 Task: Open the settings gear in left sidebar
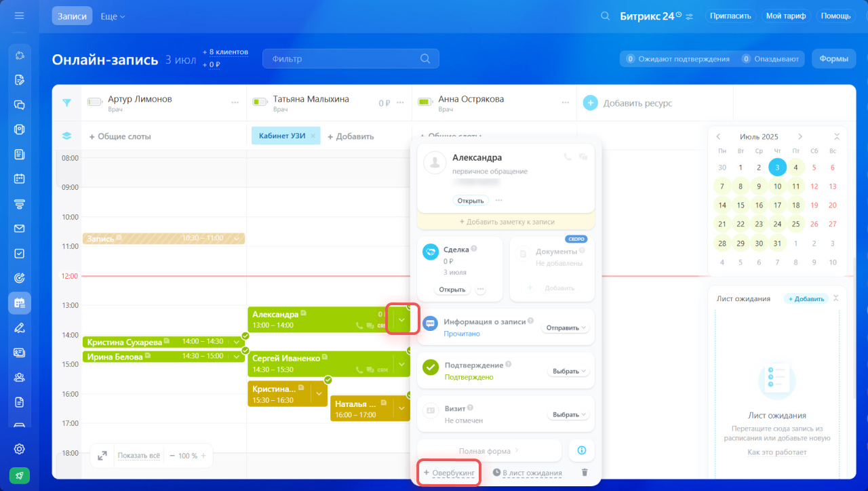(x=20, y=449)
